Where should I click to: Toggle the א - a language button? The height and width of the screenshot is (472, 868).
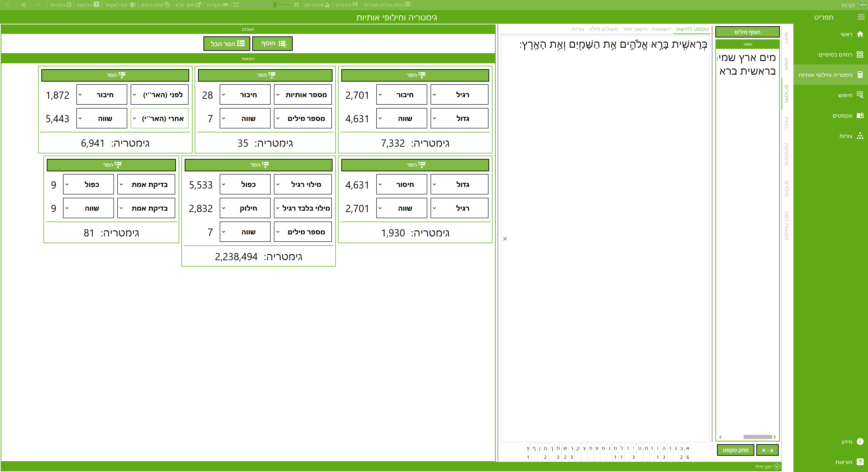click(x=767, y=450)
